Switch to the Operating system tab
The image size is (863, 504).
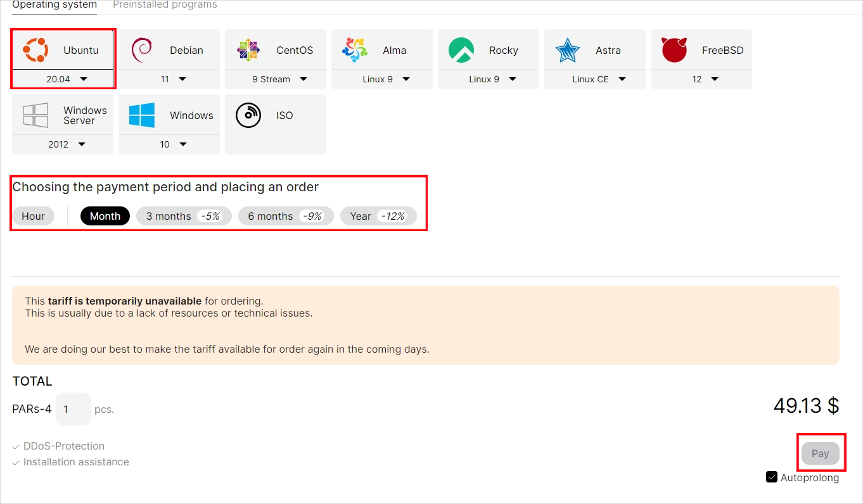click(54, 5)
